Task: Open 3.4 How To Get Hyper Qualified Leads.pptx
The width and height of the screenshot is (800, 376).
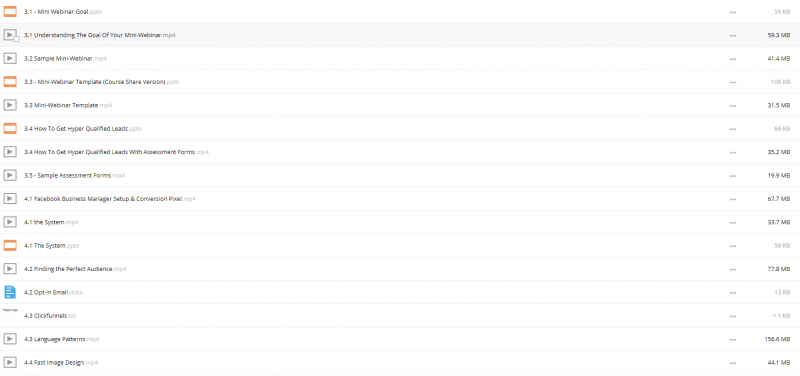Action: 83,129
